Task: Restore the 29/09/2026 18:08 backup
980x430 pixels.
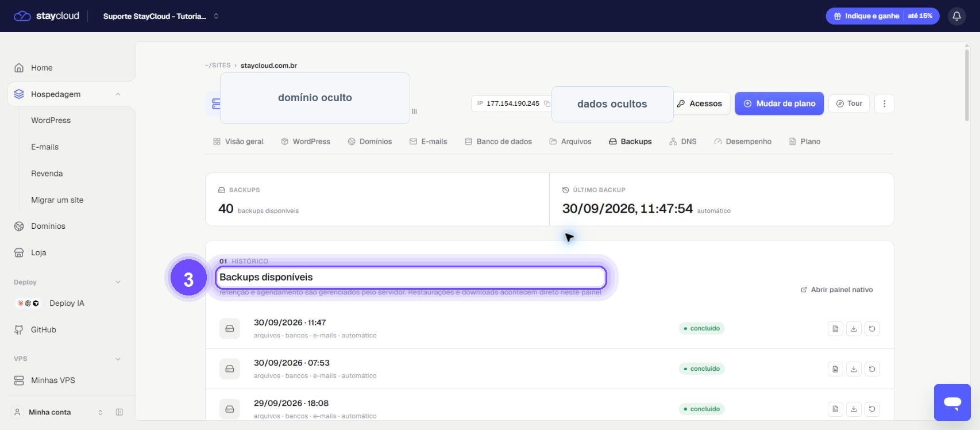Action: pos(872,409)
